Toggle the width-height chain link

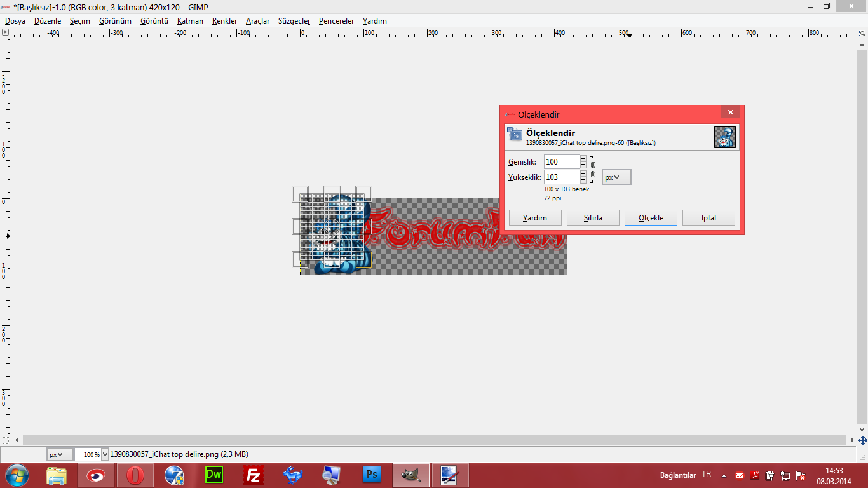593,170
